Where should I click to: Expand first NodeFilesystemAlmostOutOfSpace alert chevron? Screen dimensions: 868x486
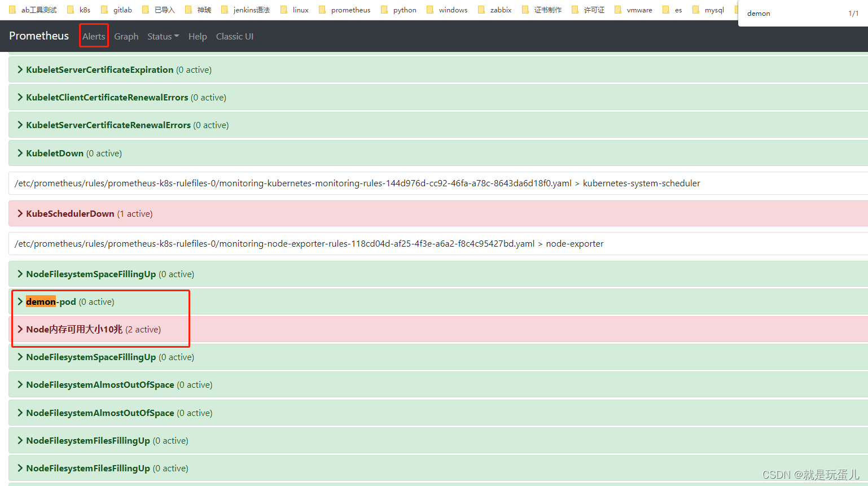click(x=20, y=384)
